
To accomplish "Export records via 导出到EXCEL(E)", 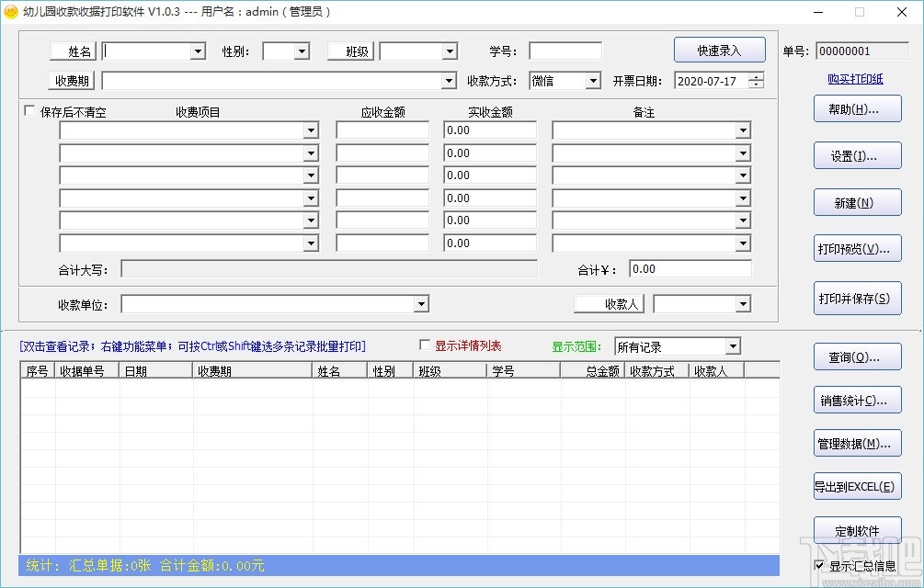I will pyautogui.click(x=857, y=486).
